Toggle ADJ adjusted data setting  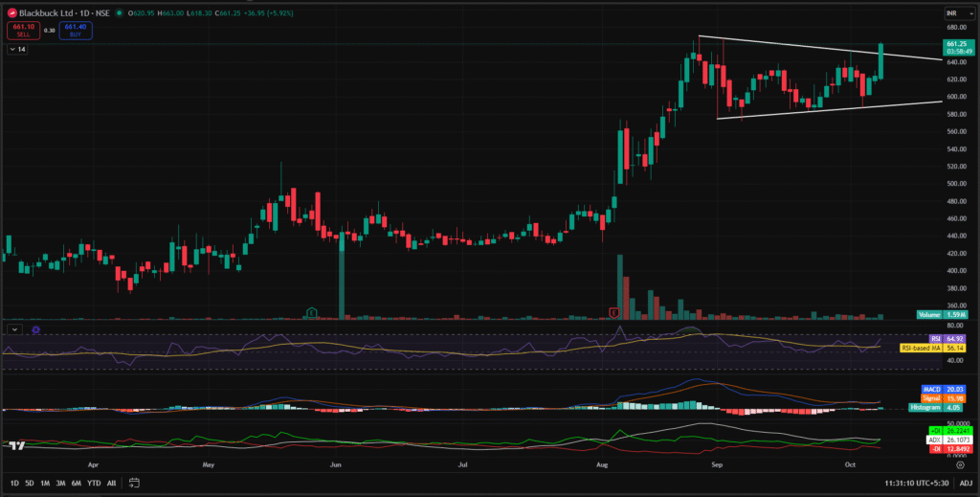(967, 483)
